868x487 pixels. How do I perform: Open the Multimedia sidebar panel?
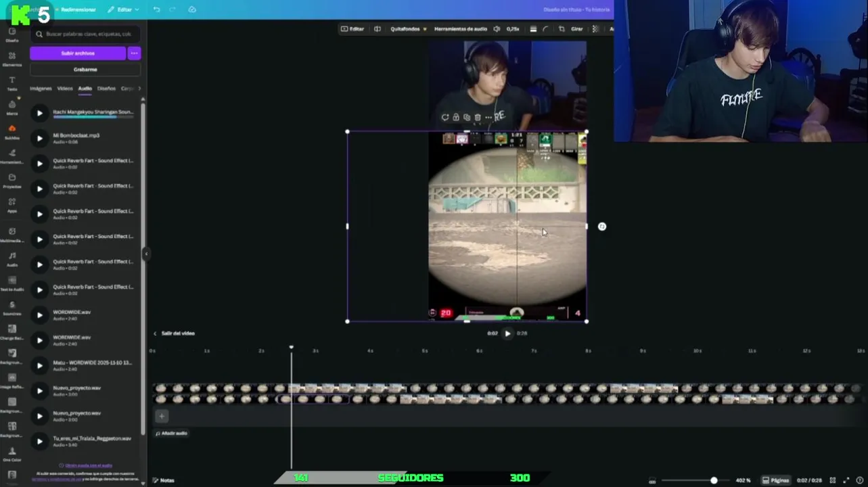pyautogui.click(x=12, y=234)
